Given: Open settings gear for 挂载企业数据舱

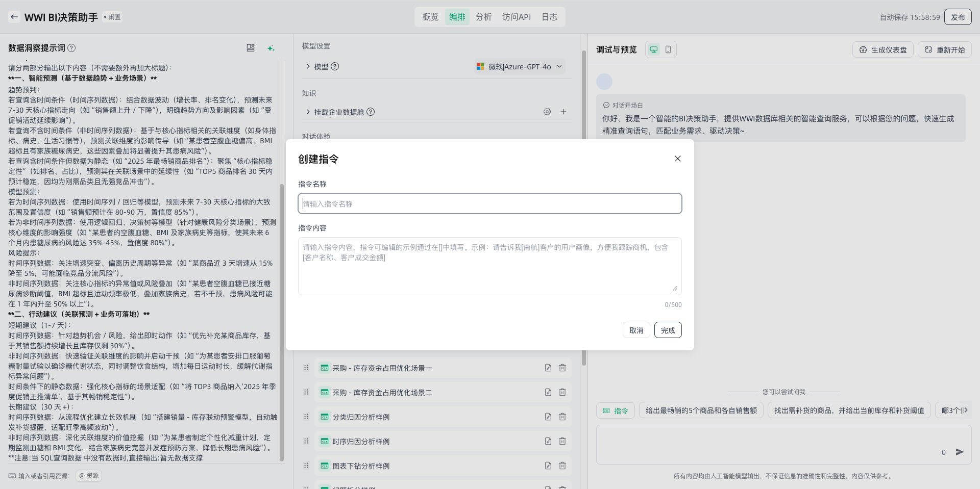Looking at the screenshot, I should point(547,112).
